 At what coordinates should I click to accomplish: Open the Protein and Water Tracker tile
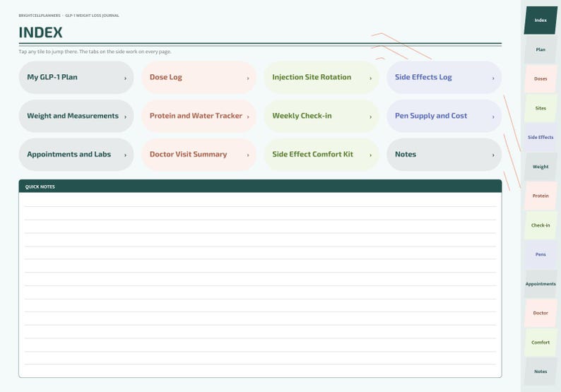point(199,116)
